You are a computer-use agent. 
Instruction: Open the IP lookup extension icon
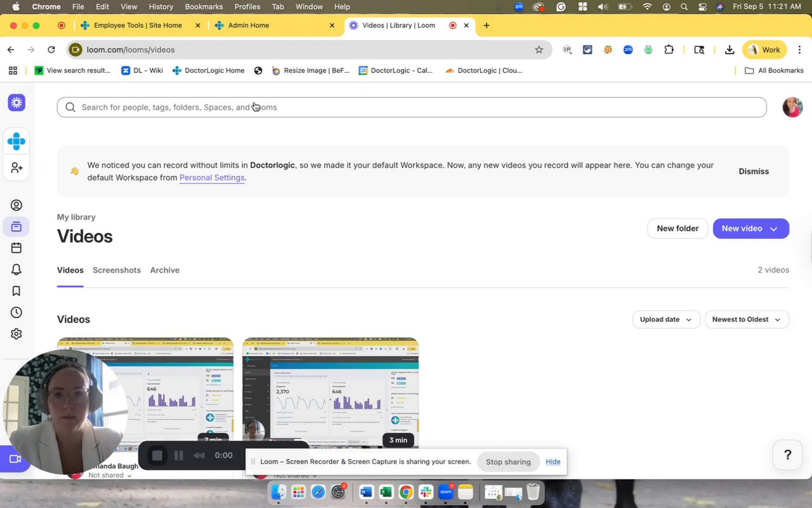pos(567,50)
